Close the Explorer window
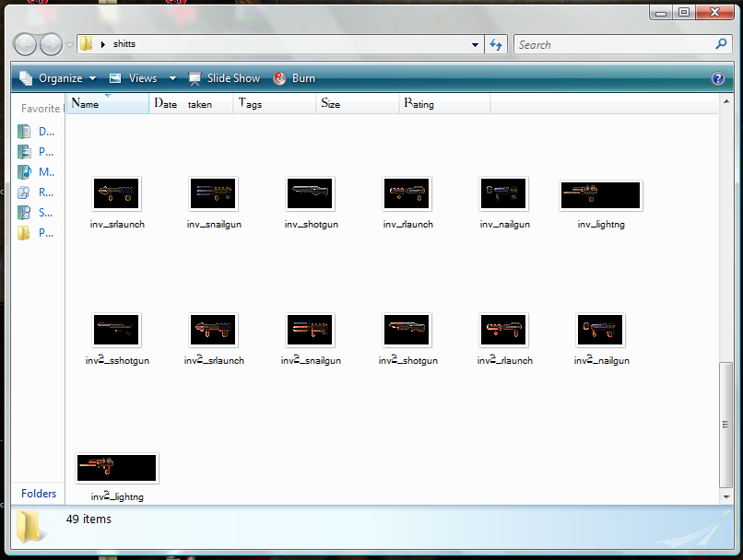 tap(714, 13)
